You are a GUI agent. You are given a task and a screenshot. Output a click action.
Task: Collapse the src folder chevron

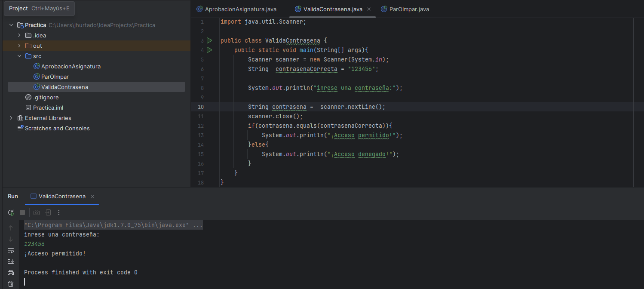(19, 56)
